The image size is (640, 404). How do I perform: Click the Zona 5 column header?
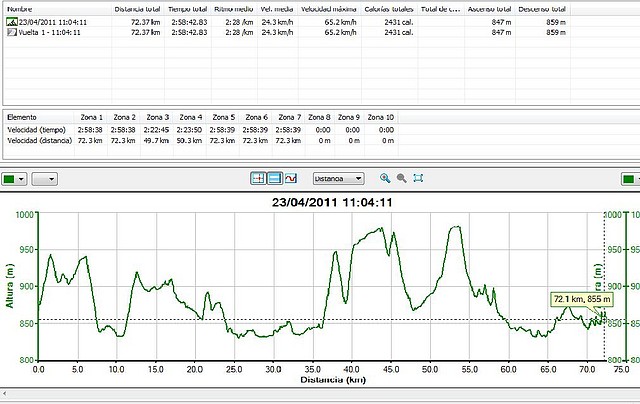point(223,117)
